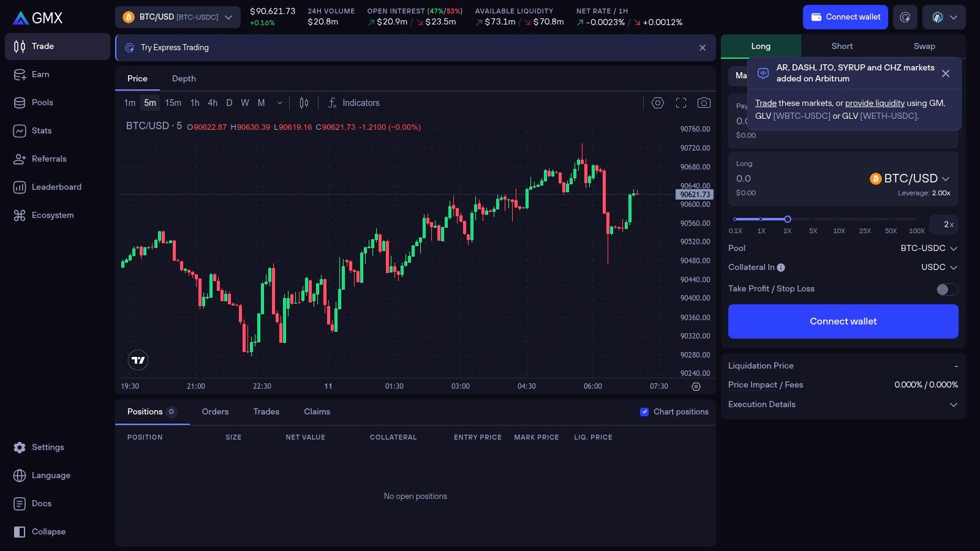
Task: Toggle fullscreen chart mode
Action: [681, 103]
